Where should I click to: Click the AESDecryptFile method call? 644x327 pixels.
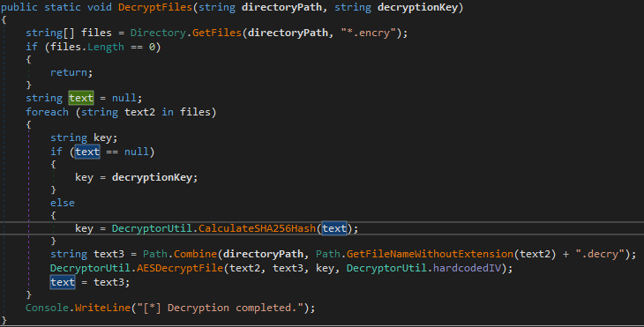[x=180, y=268]
